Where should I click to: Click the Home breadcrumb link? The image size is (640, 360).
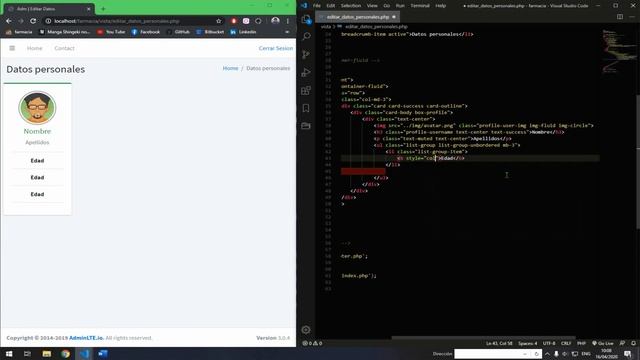click(230, 68)
